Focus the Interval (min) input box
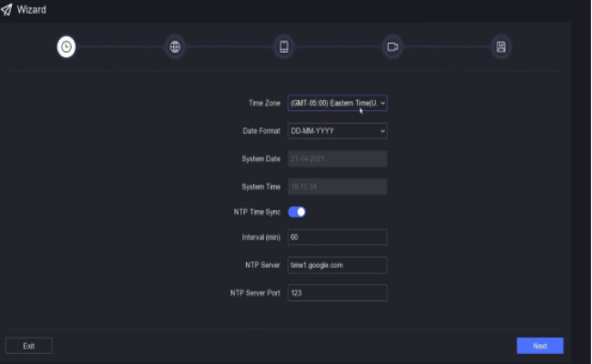592x364 pixels. (x=338, y=238)
